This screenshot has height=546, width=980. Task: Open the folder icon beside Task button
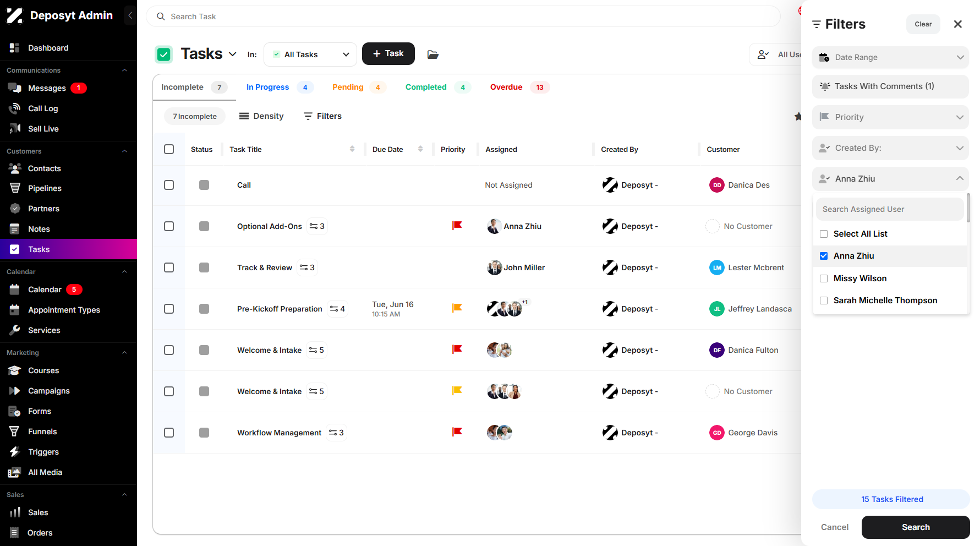coord(433,54)
